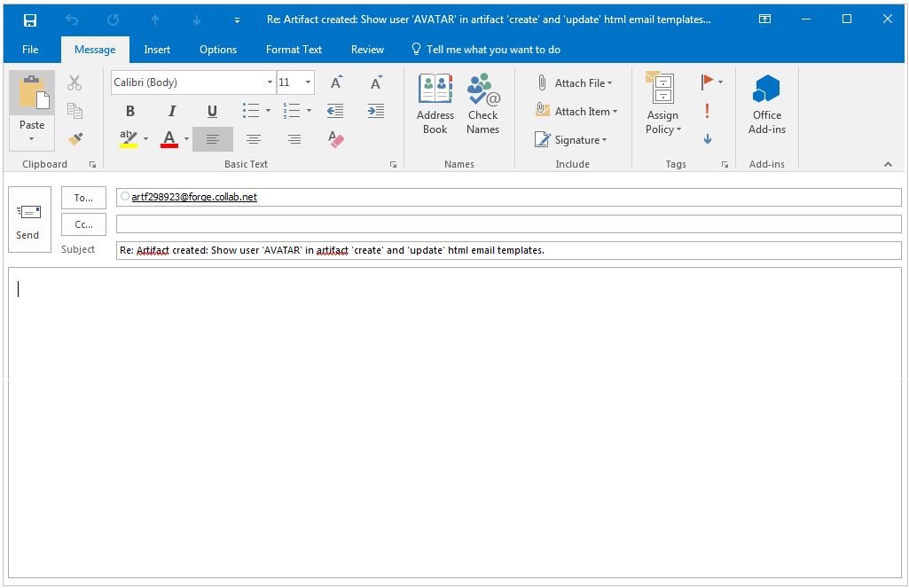Viewport: 909px width, 588px height.
Task: Open Office Add-ins
Action: (x=767, y=105)
